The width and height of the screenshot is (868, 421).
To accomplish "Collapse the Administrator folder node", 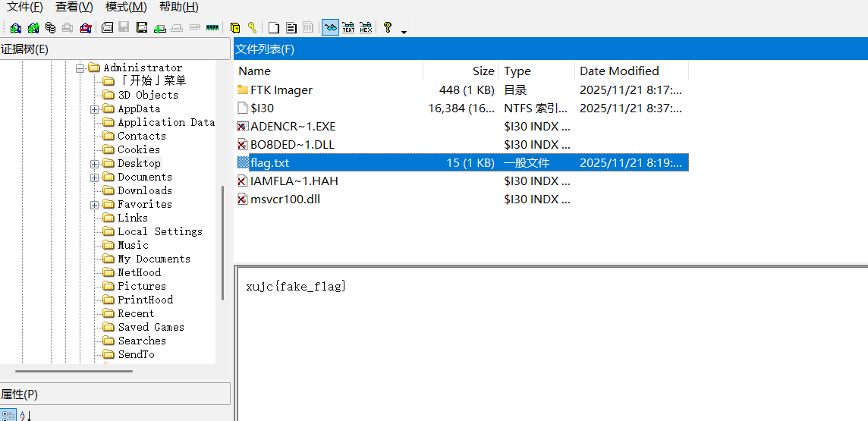I will click(x=80, y=68).
